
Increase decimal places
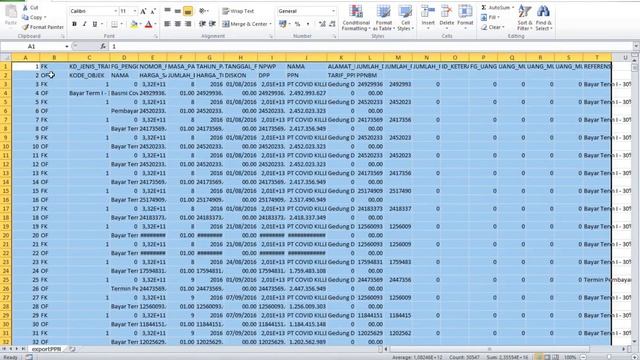click(322, 24)
